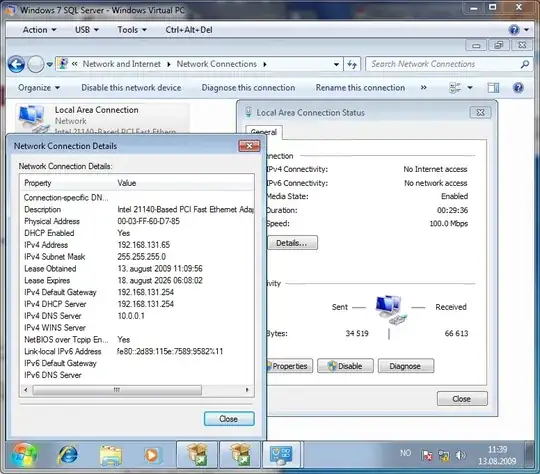The height and width of the screenshot is (474, 540).
Task: Select the Lease Expires row
Action: 138,280
